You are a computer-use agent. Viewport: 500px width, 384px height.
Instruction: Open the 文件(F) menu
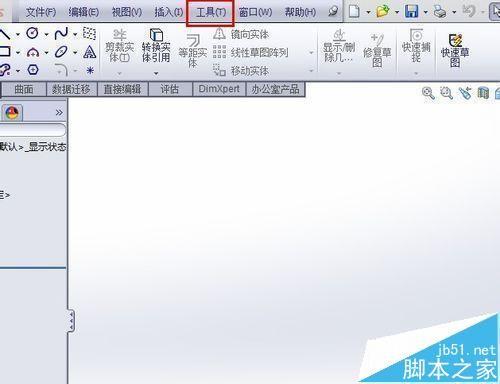point(41,12)
